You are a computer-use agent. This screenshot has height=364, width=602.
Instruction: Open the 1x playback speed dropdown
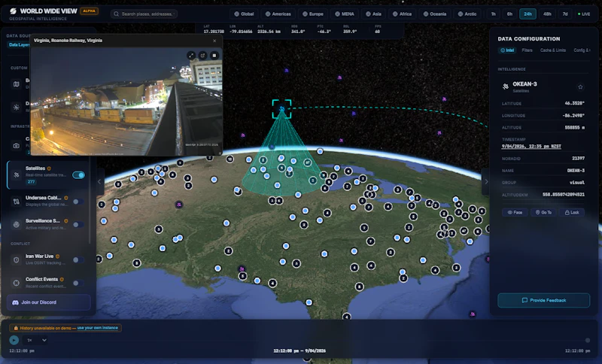pos(35,340)
